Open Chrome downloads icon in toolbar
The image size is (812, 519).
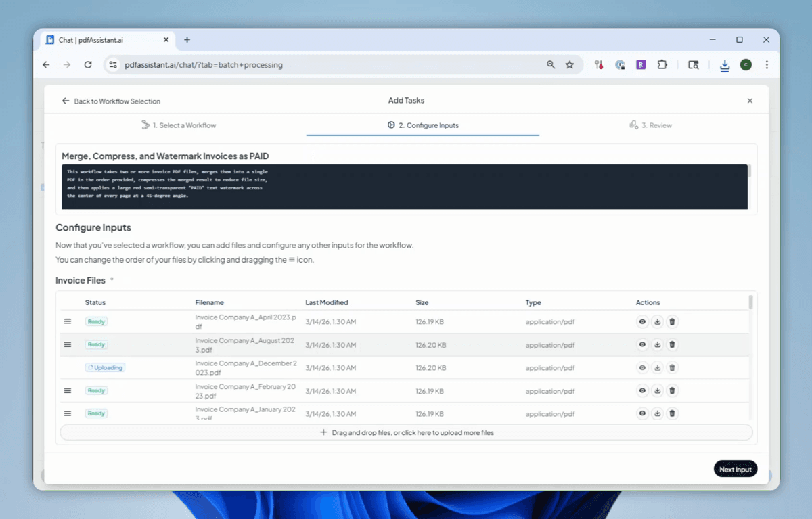click(725, 65)
